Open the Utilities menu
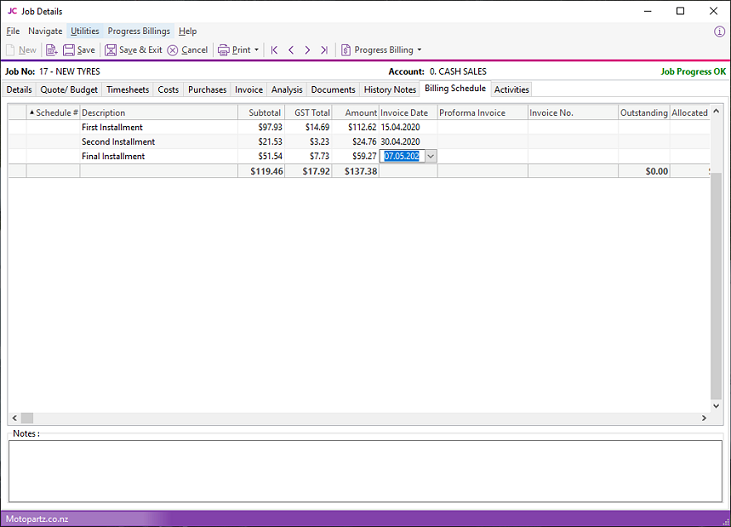The width and height of the screenshot is (731, 527). [85, 31]
